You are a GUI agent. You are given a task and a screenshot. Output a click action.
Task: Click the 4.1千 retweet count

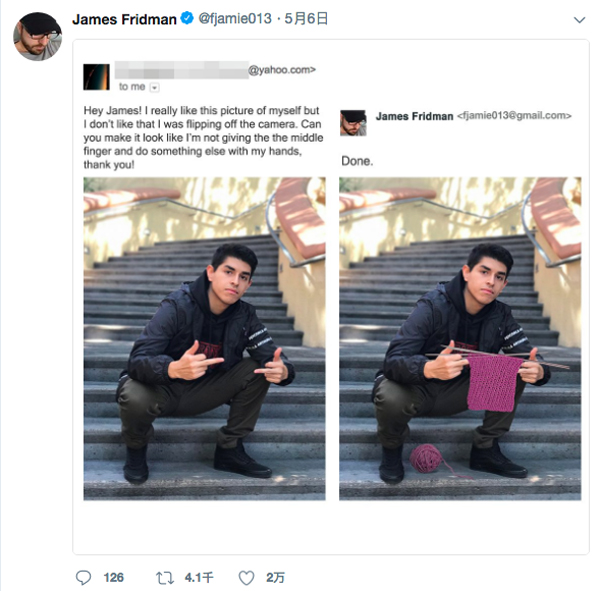199,577
